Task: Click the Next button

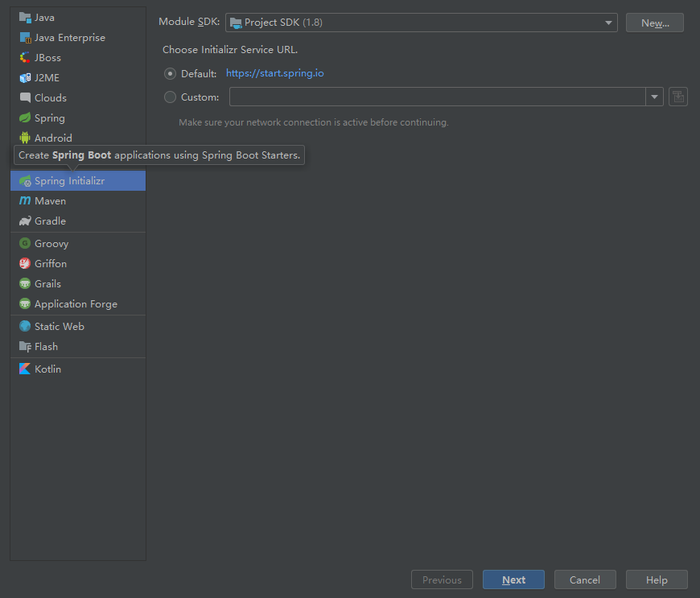Action: pos(513,579)
